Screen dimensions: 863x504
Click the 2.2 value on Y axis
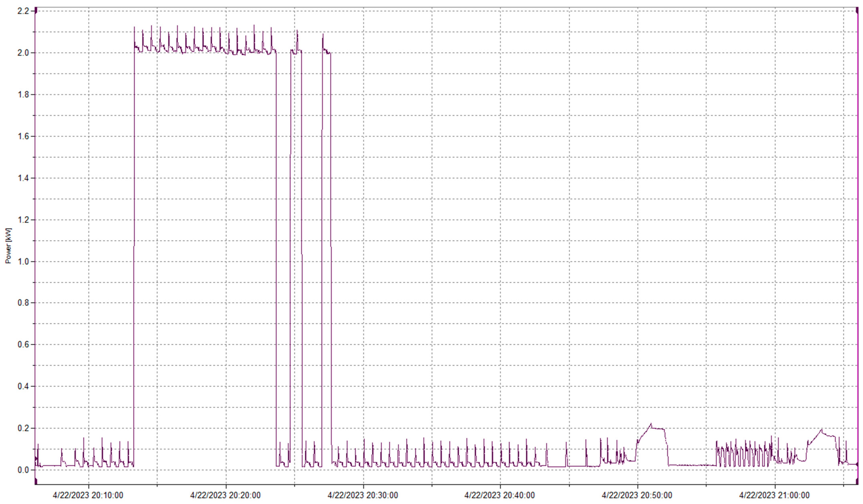pyautogui.click(x=23, y=11)
